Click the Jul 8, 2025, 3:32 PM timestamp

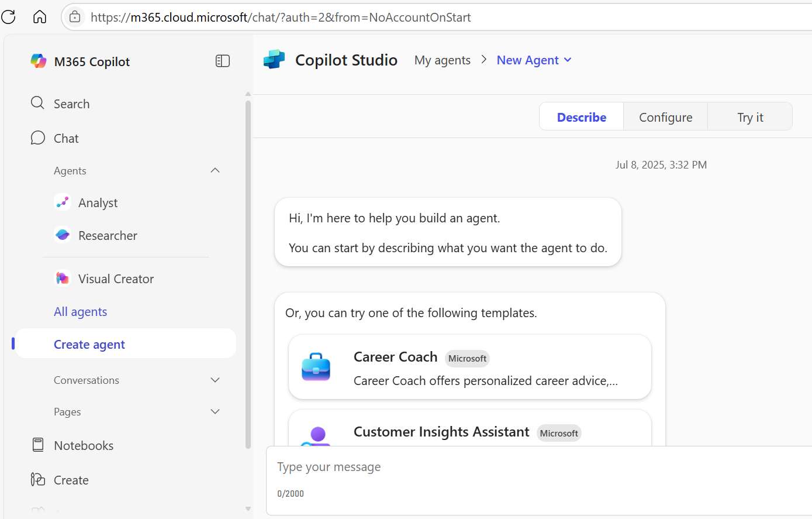661,165
